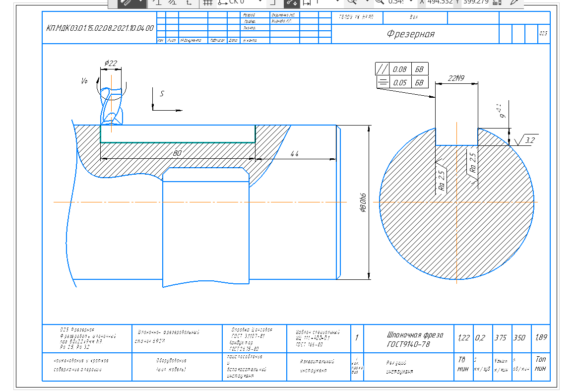Image resolution: width=577 pixels, height=392 pixels.
Task: Click the Ø80h6 diameter dimension
Action: tap(363, 203)
